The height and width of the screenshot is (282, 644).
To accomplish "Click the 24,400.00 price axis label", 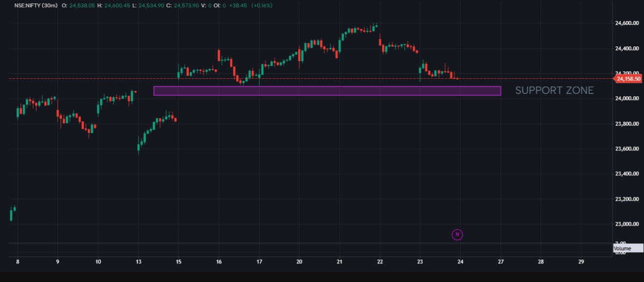I will pyautogui.click(x=628, y=48).
